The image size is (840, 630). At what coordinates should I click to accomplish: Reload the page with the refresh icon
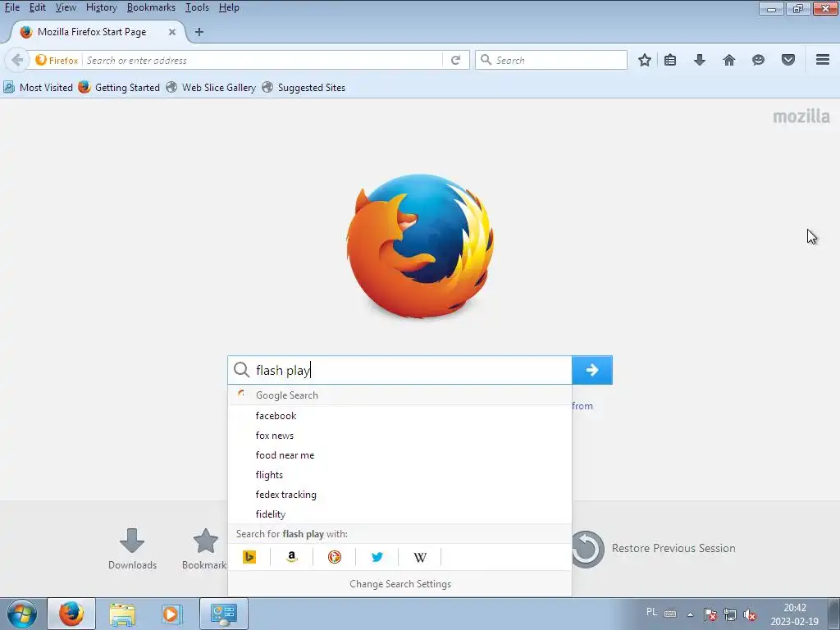click(x=455, y=60)
